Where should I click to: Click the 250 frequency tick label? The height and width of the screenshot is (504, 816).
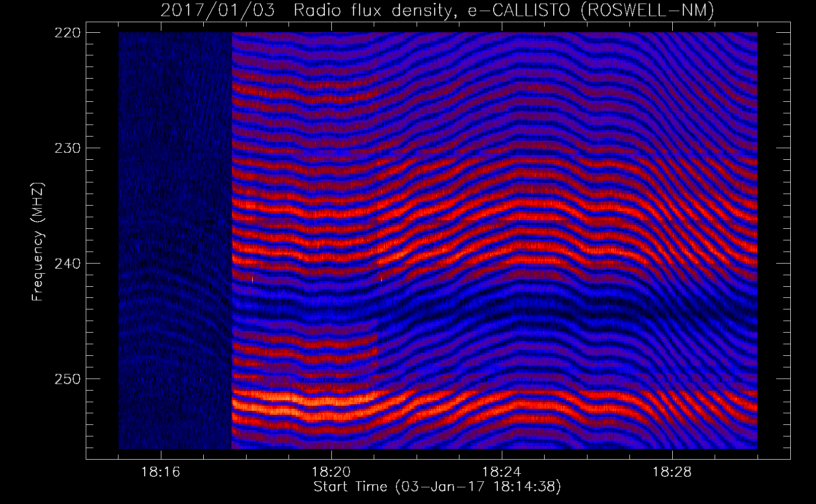click(67, 379)
